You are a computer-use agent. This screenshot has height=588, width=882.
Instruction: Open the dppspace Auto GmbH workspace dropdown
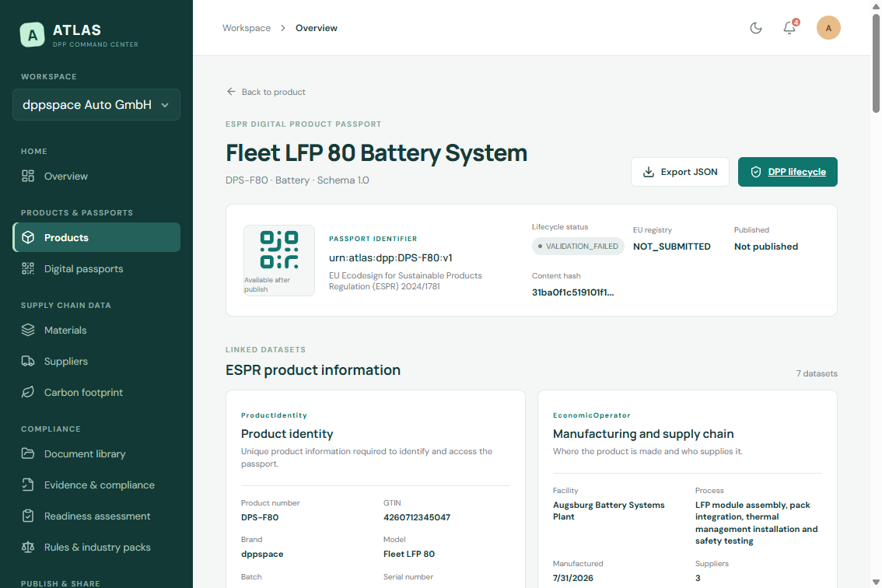point(96,105)
